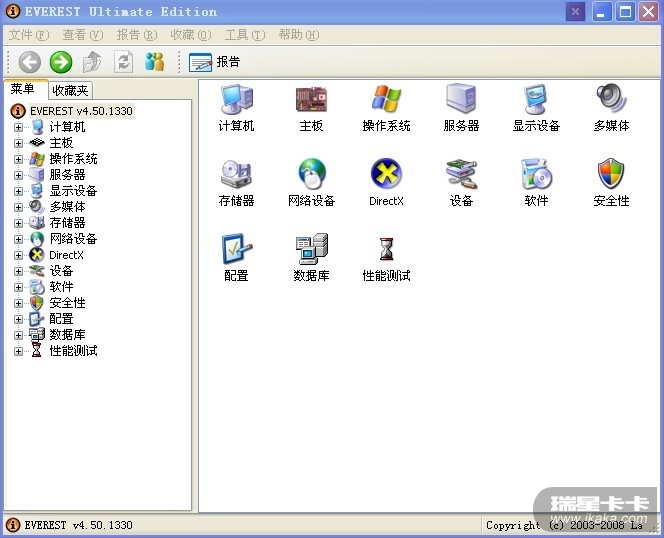This screenshot has width=664, height=538.
Task: Switch to the 菜单 tab
Action: coord(25,89)
